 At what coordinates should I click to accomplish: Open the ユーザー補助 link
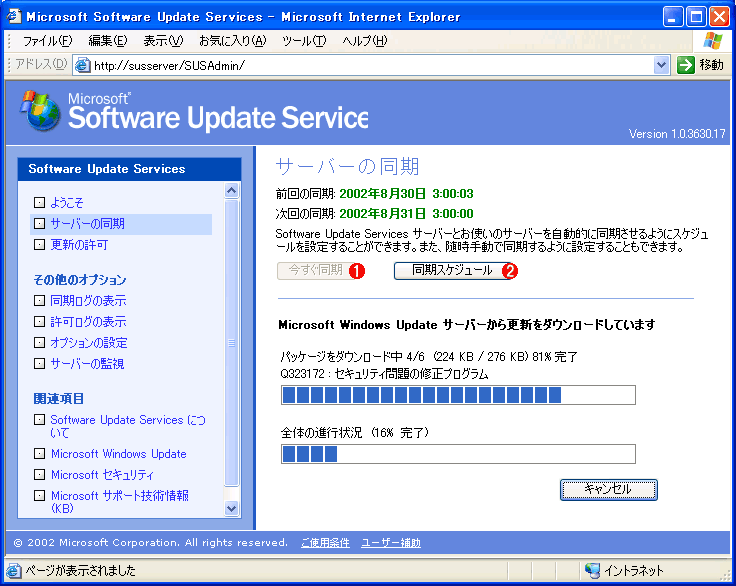click(x=391, y=543)
